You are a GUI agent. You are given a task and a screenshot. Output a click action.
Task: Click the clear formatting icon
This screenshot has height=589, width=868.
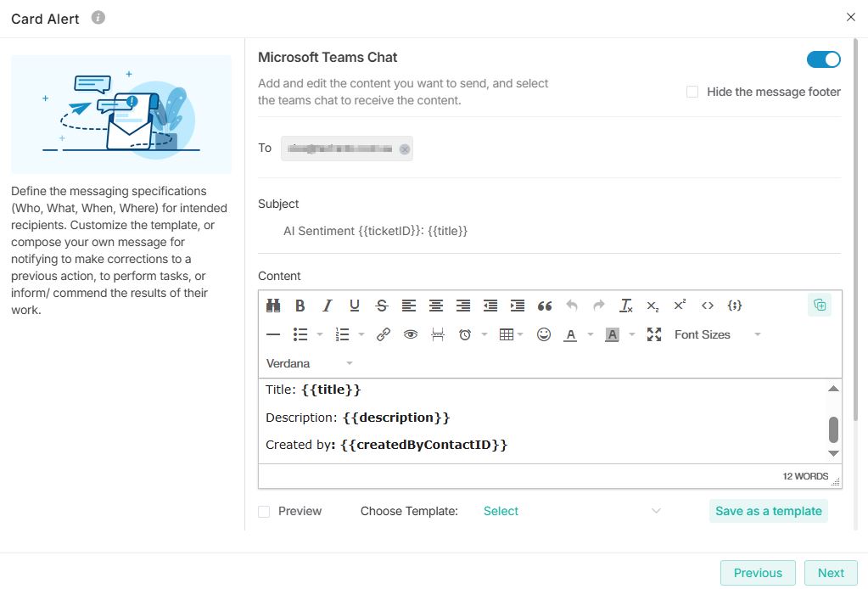tap(626, 306)
